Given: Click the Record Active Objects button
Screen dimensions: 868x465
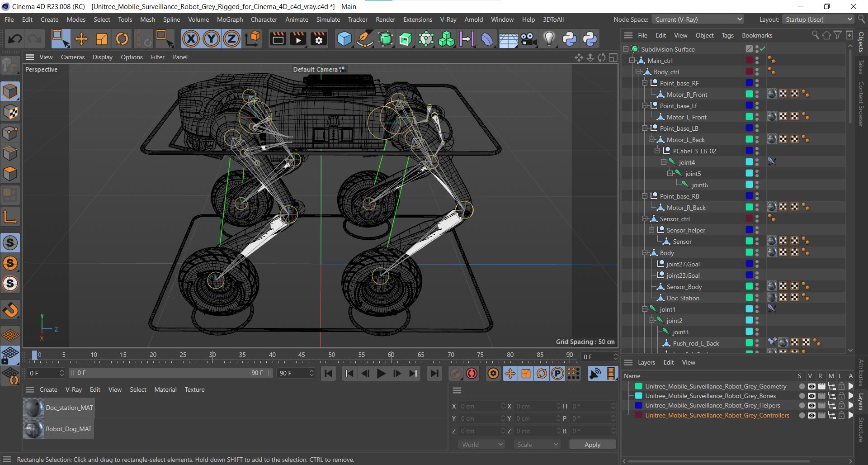Looking at the screenshot, I should pos(455,373).
